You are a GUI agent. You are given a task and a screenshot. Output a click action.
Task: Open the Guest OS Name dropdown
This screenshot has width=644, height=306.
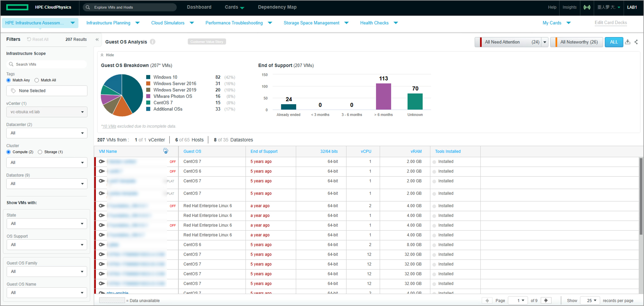point(47,293)
